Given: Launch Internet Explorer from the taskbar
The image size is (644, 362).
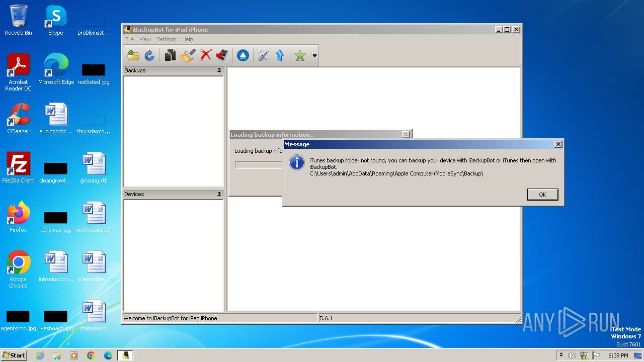Looking at the screenshot, I should [x=40, y=355].
